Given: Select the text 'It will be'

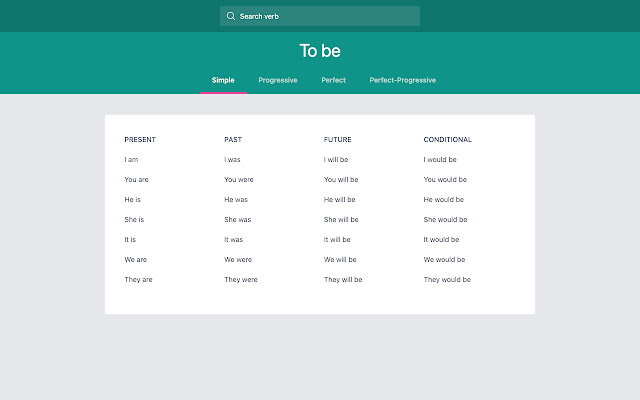Looking at the screenshot, I should [x=337, y=240].
